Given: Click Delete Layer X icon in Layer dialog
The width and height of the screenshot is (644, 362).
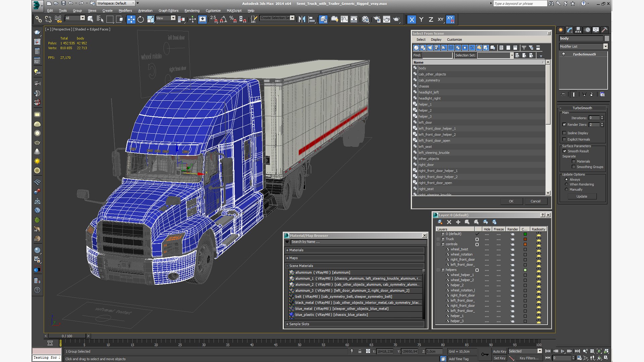Looking at the screenshot, I should pos(449,222).
